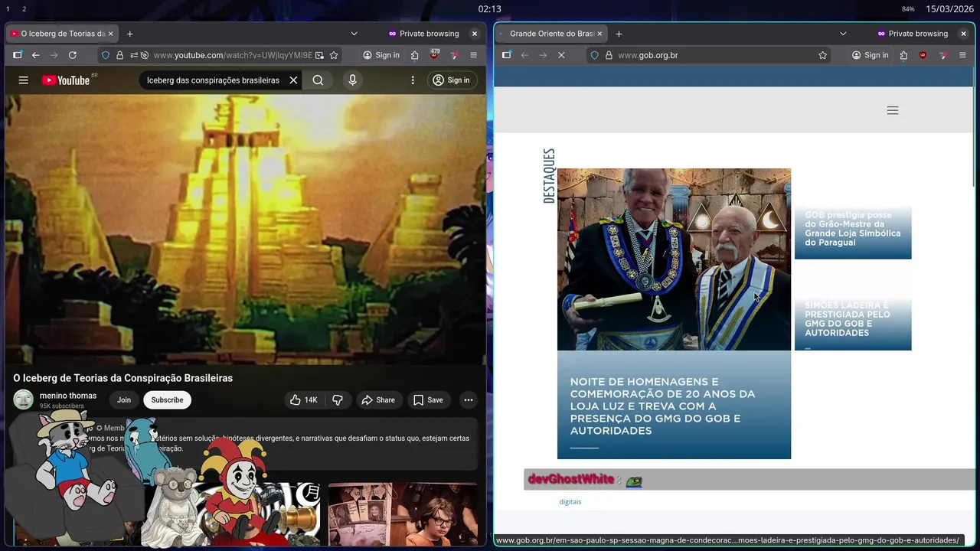
Task: View padlock site info for gob.org.br
Action: (609, 55)
